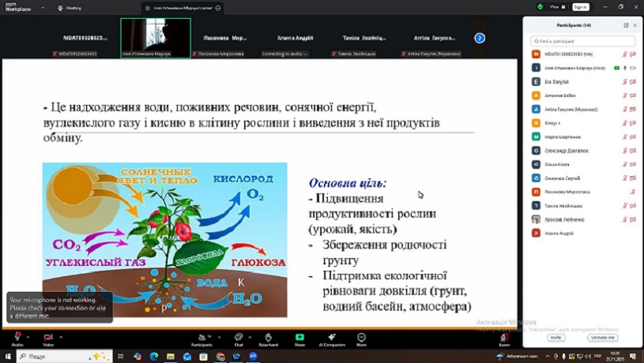Show hidden system tray icons
Screen dimensions: 644x363
548,357
